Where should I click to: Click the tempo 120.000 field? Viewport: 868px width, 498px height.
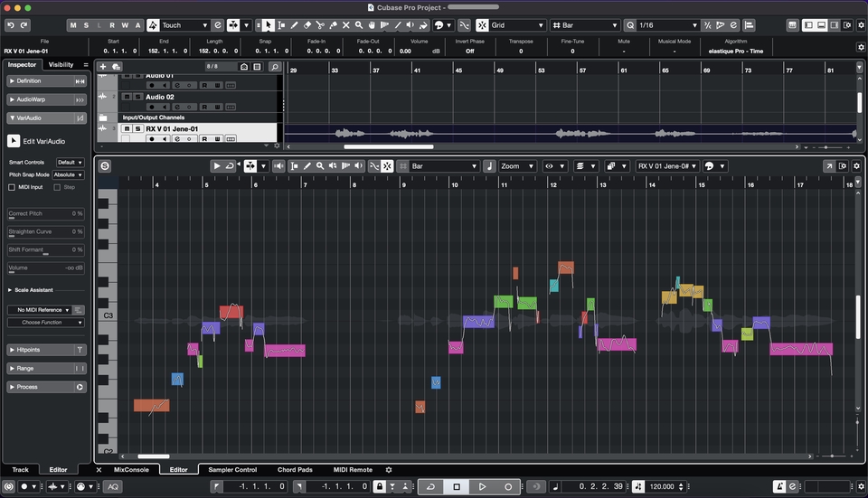(x=662, y=486)
